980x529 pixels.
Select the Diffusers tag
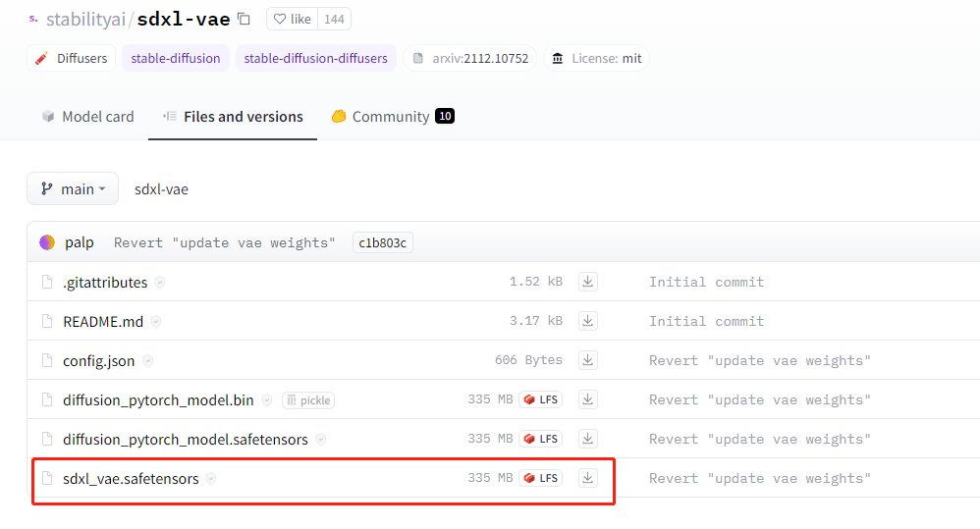pyautogui.click(x=72, y=58)
